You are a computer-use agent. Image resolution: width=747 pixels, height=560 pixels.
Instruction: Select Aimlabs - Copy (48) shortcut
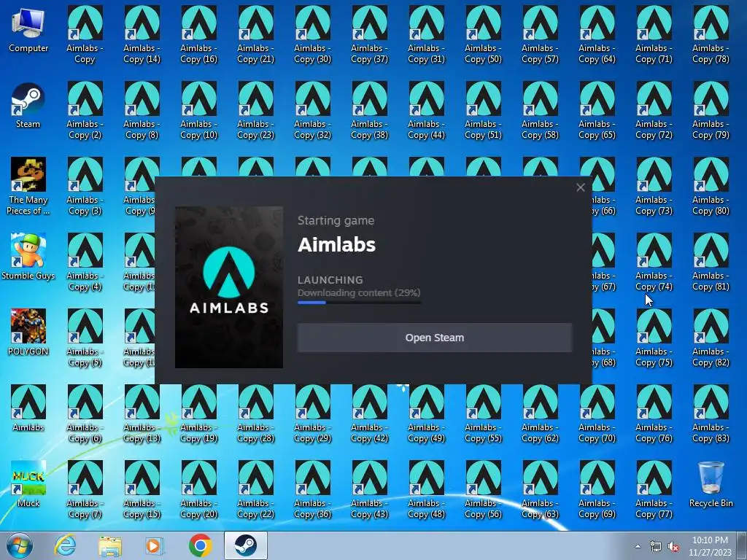click(426, 489)
